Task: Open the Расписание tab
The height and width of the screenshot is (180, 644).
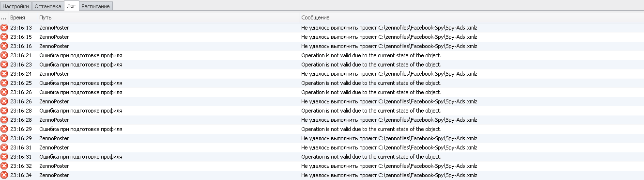Action: [96, 6]
